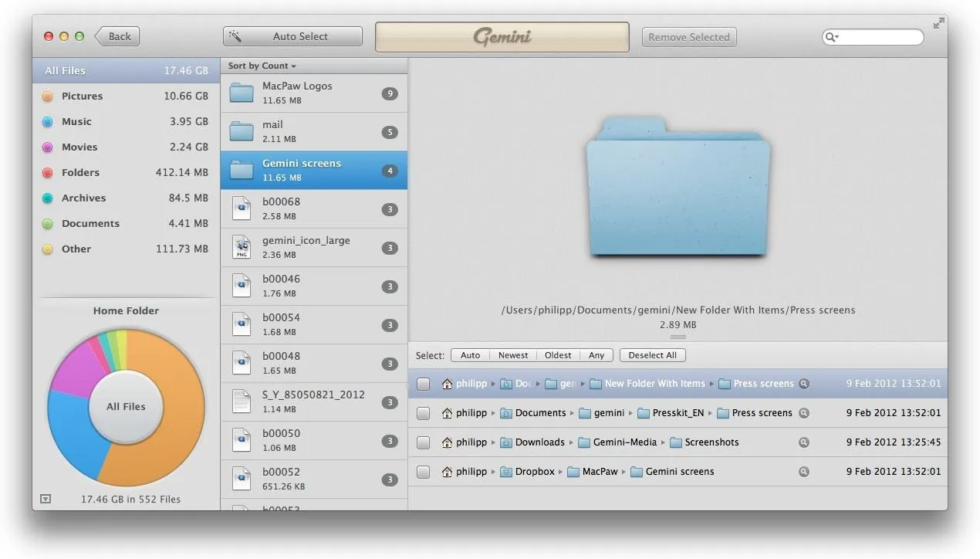This screenshot has width=980, height=559.
Task: Open search options magnifier dropdown
Action: 832,37
